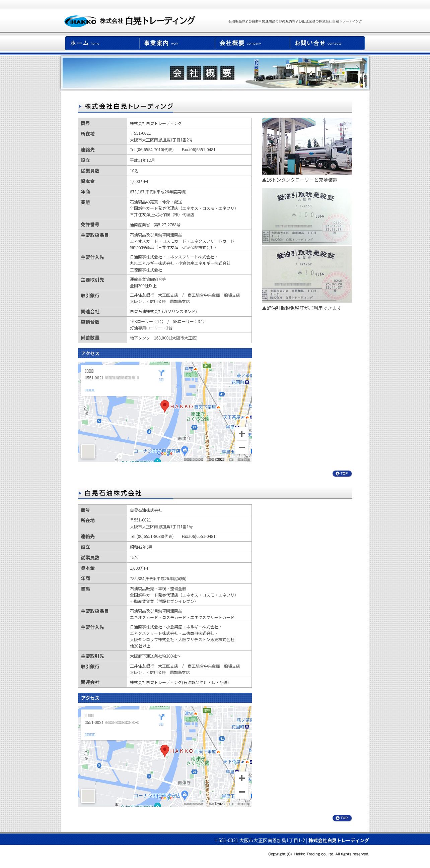Click TOP button below the first map
This screenshot has width=430, height=868.
(342, 474)
